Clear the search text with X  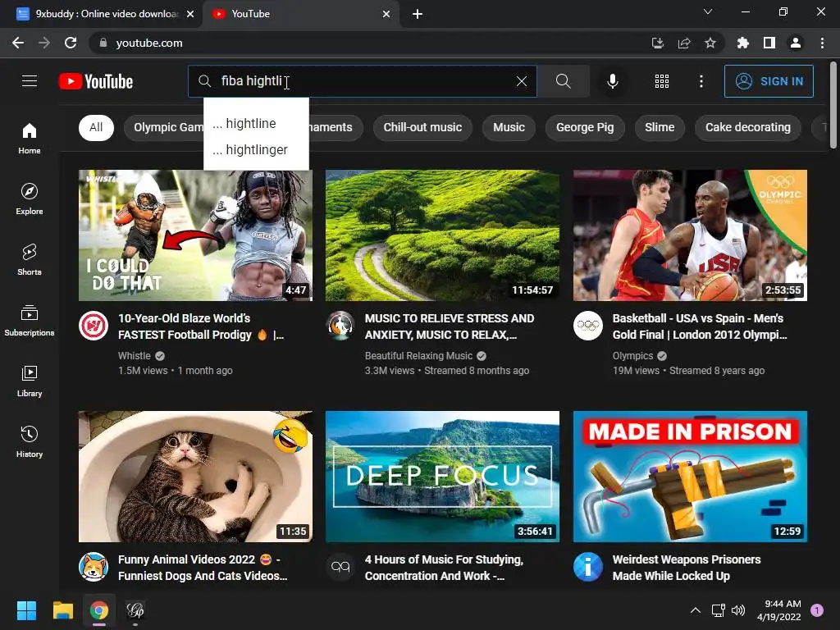point(521,81)
